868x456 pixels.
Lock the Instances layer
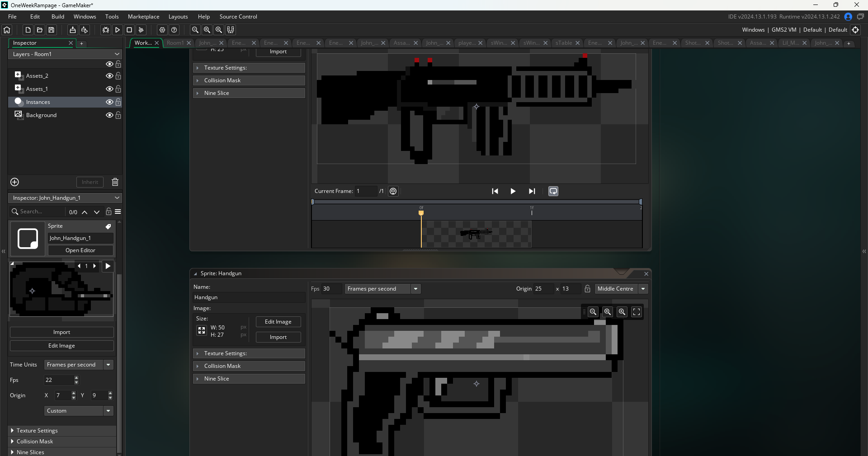pos(118,102)
